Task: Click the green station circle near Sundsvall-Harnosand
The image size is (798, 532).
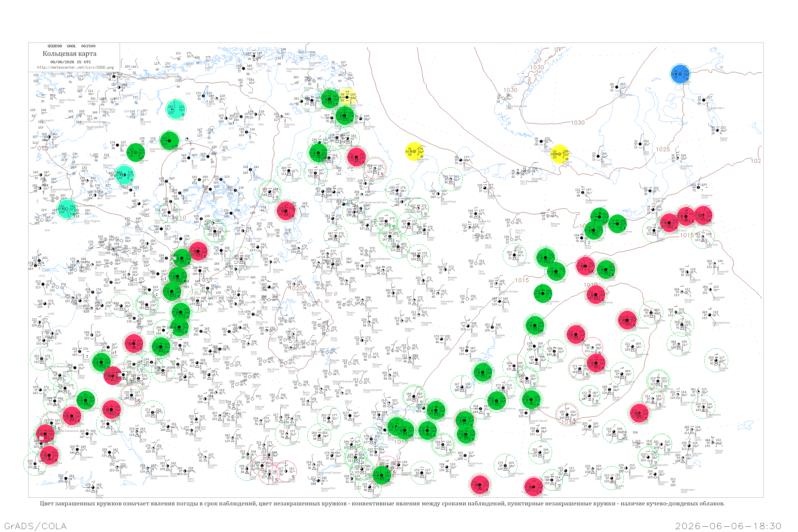Action: (x=169, y=141)
